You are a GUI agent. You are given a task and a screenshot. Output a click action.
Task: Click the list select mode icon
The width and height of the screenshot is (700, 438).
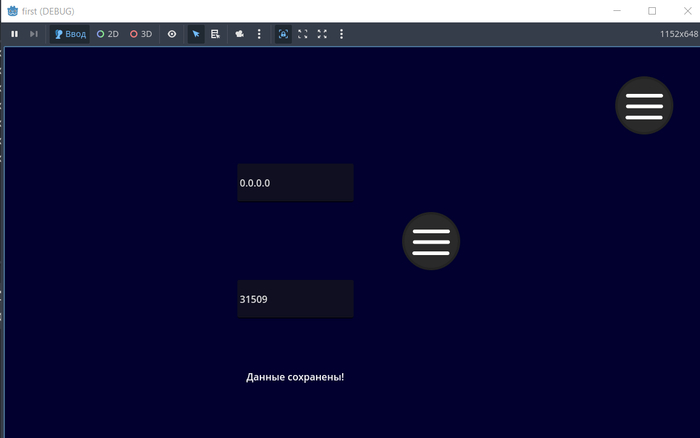tap(215, 34)
